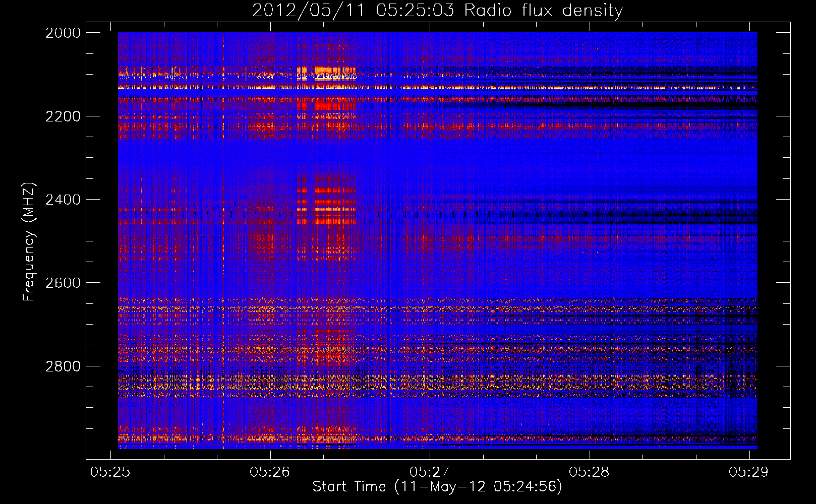Click the 2400 frequency axis label
816x504 pixels.
tap(63, 200)
